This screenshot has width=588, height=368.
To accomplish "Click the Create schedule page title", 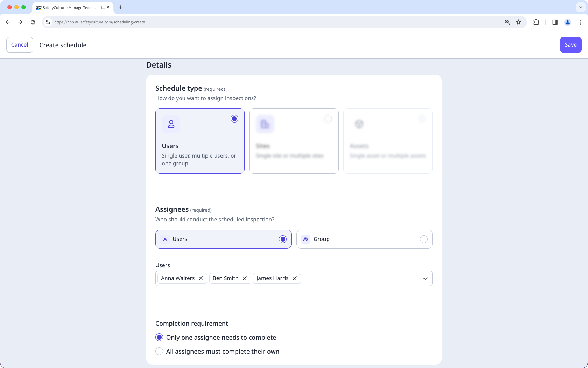I will click(63, 45).
